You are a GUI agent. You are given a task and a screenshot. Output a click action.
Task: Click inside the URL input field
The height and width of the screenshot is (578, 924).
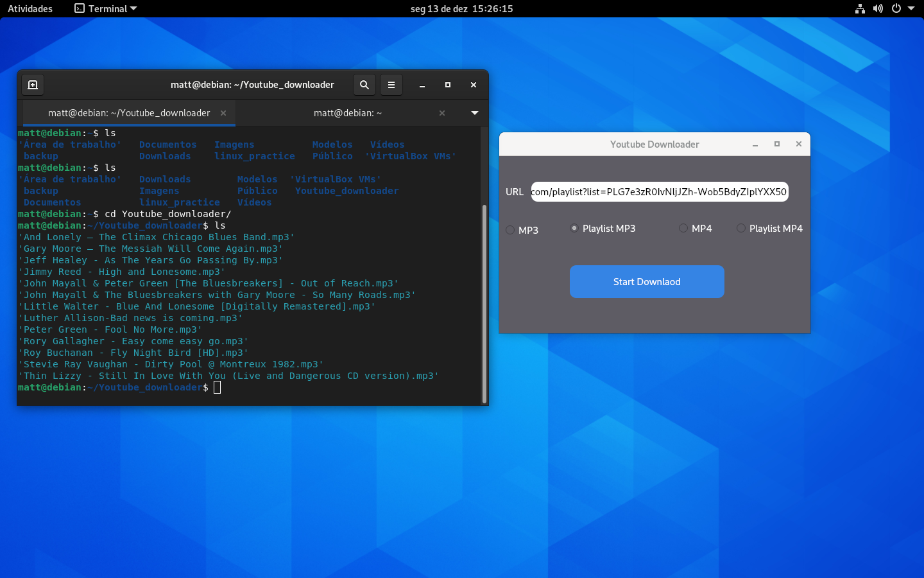pos(660,191)
